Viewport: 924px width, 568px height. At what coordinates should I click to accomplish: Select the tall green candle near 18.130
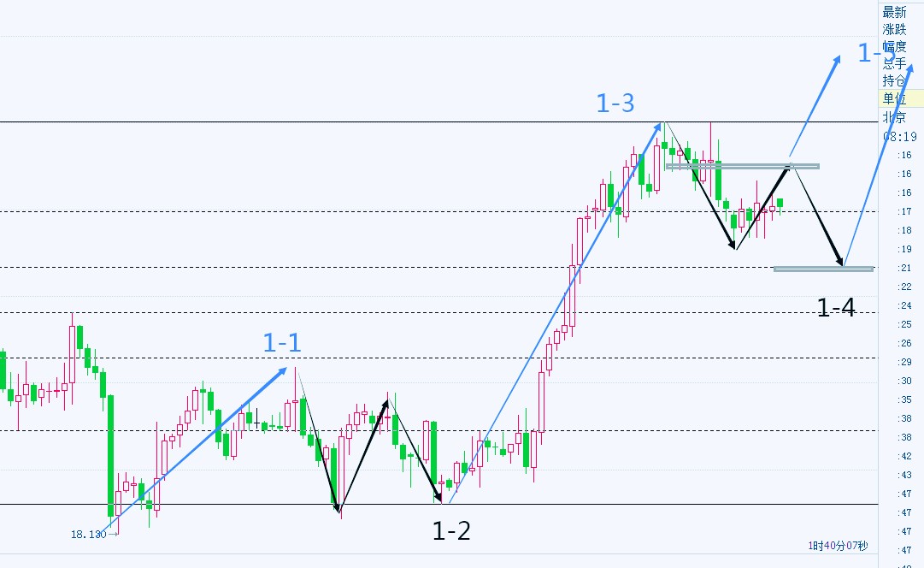click(x=110, y=456)
